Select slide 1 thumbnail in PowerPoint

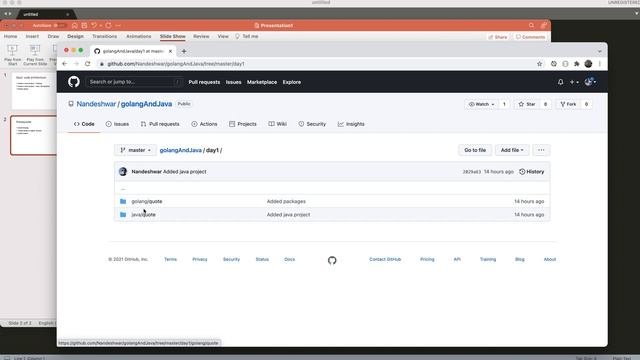pyautogui.click(x=33, y=92)
